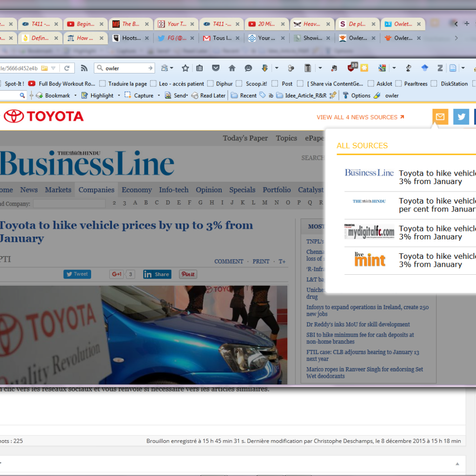The height and width of the screenshot is (476, 476).
Task: Open the chat smiley toolbar icon
Action: pyautogui.click(x=248, y=68)
